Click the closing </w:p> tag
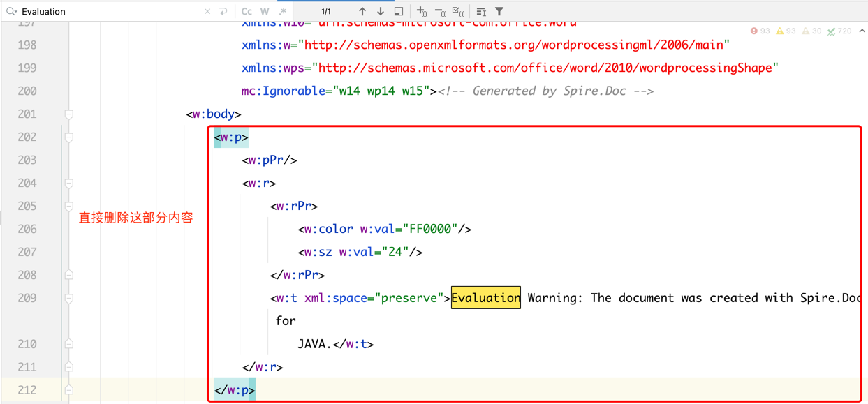 tap(235, 390)
